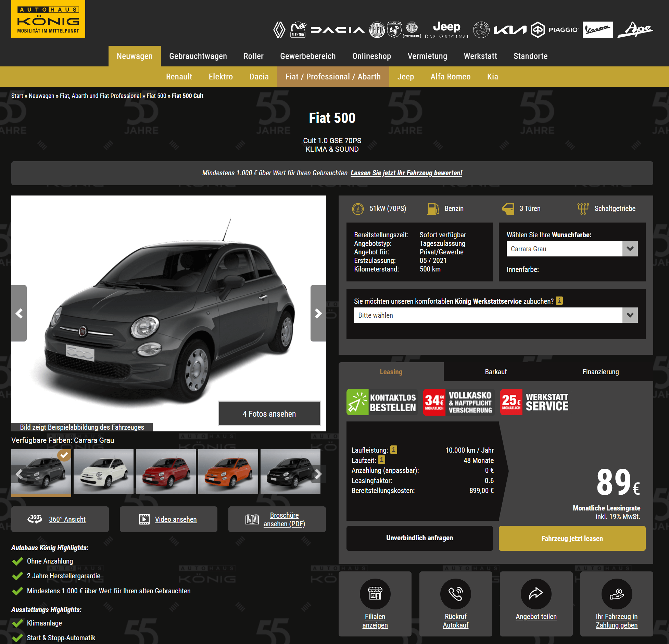This screenshot has height=644, width=669.
Task: Open the Roller menu item
Action: (253, 56)
